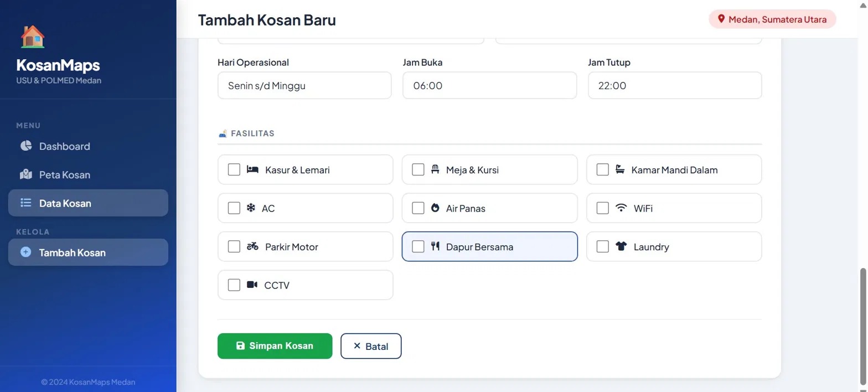Click the Kamar Mandi Dalam label text
This screenshot has height=392, width=868.
674,170
